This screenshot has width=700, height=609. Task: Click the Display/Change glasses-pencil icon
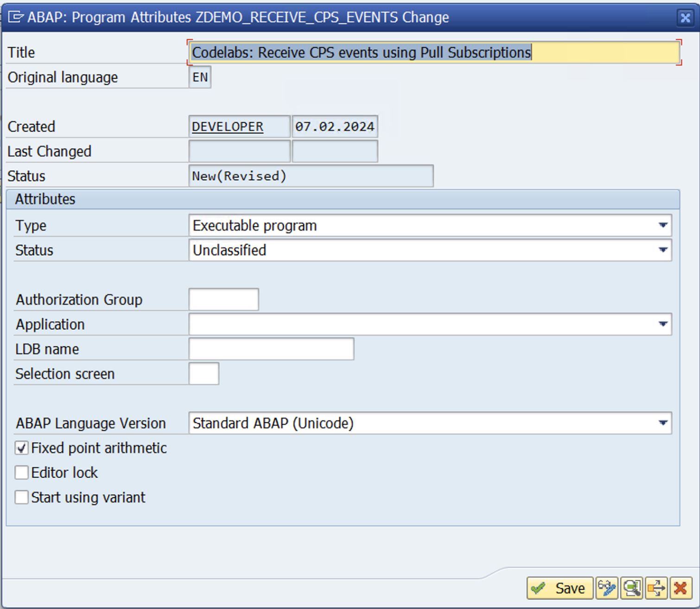tap(607, 588)
